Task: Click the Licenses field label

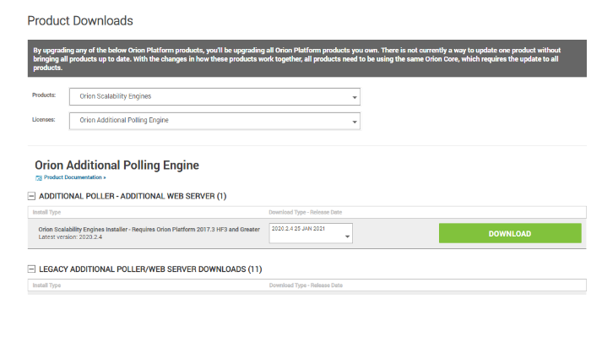Action: [x=44, y=120]
